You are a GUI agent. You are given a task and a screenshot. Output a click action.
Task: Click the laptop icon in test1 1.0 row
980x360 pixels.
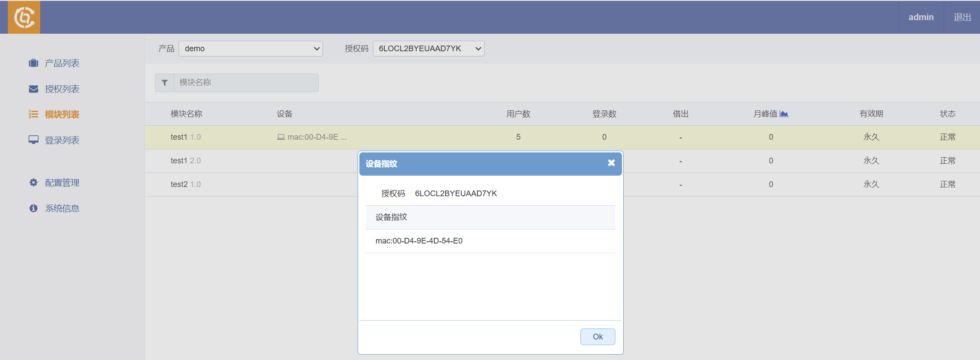point(281,137)
